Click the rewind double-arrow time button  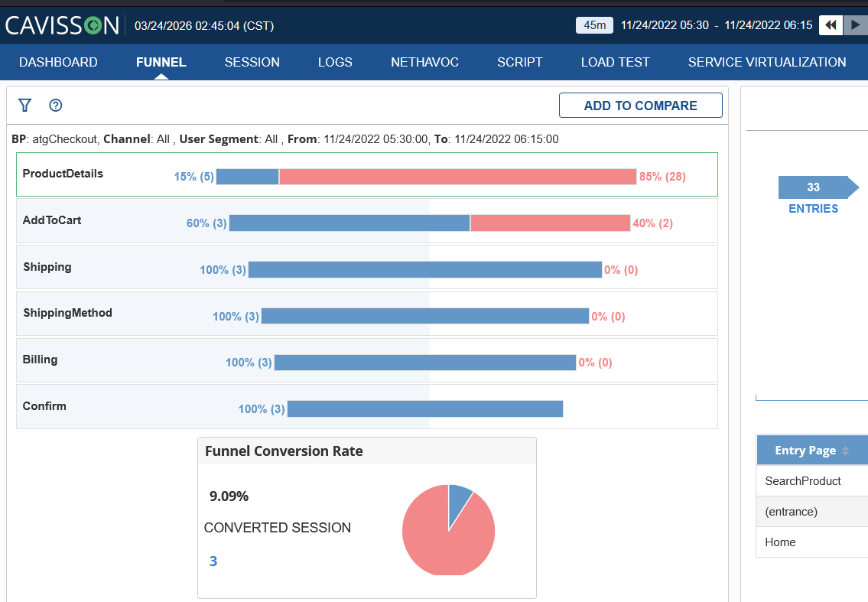pos(831,25)
